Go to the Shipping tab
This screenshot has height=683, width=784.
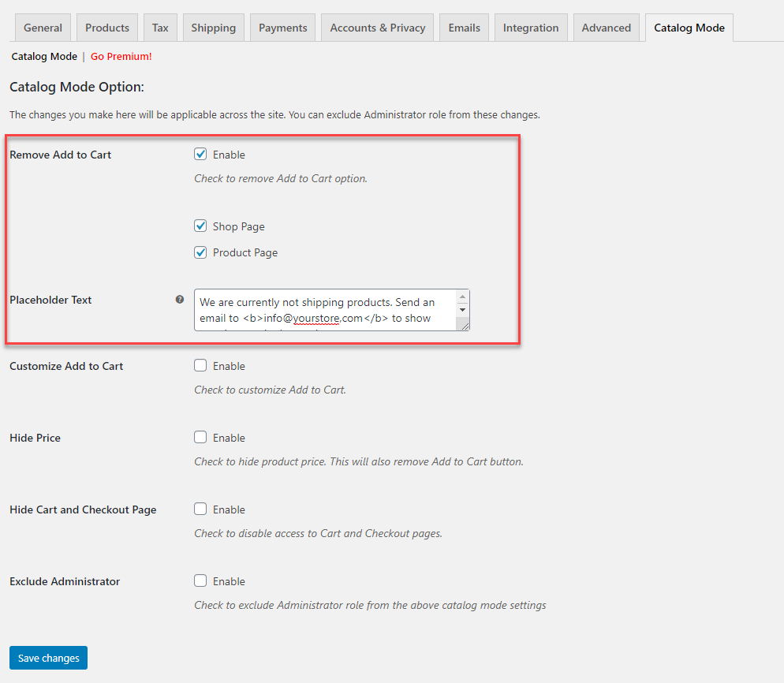(214, 28)
